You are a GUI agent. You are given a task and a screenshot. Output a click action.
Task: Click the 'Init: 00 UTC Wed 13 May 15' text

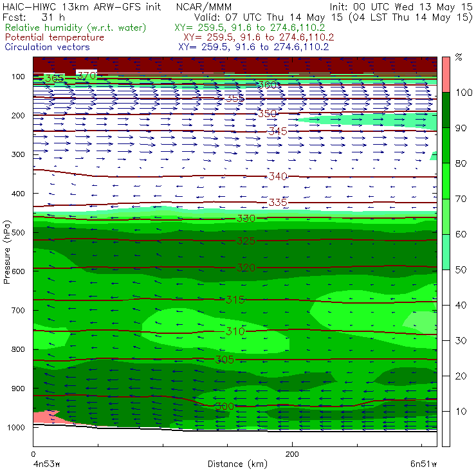click(x=401, y=6)
